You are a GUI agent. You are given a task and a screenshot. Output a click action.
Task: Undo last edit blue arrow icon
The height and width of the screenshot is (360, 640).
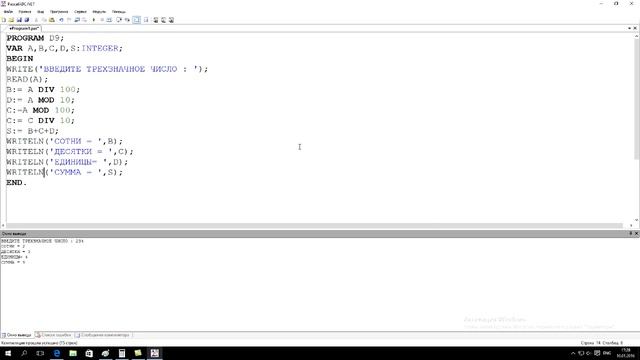(61, 20)
